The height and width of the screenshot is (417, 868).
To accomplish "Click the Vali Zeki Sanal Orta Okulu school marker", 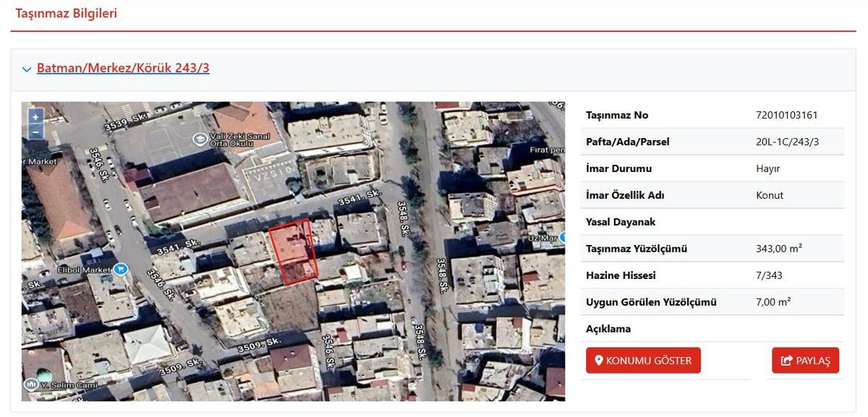I will pos(199,139).
